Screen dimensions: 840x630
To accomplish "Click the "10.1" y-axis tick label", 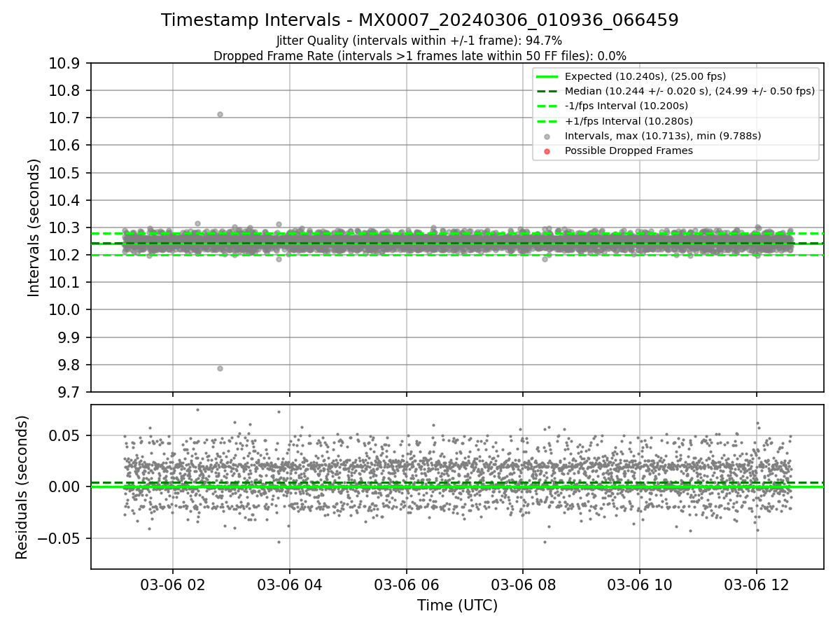I will pyautogui.click(x=65, y=283).
